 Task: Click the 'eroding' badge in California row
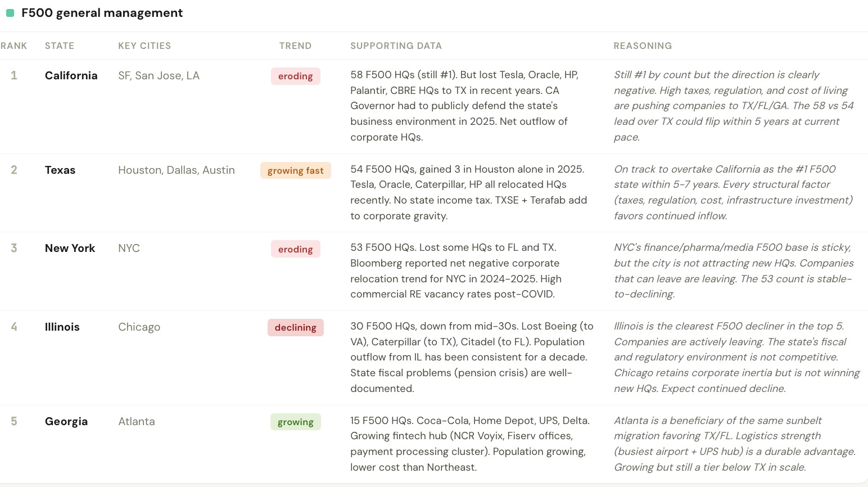[295, 76]
